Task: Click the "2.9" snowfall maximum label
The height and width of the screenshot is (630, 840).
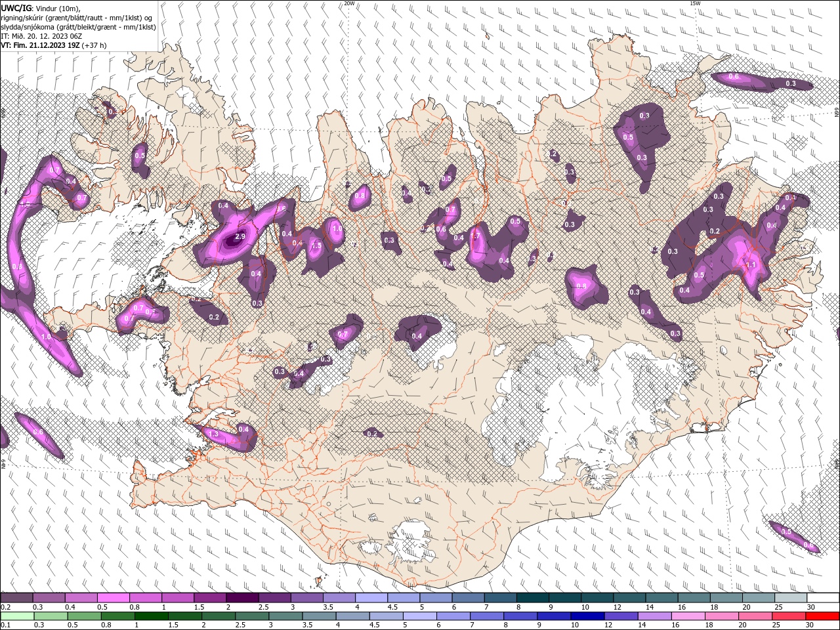Action: pos(240,236)
